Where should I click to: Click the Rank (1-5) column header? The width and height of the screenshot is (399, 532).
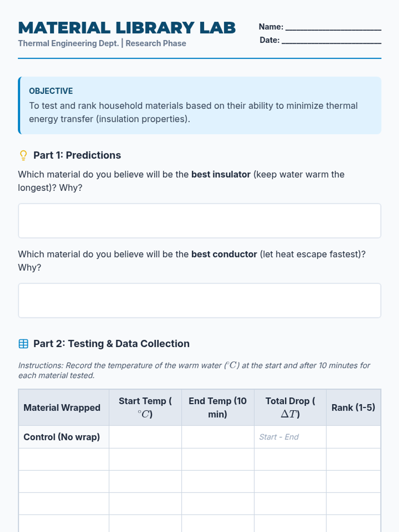coord(353,408)
